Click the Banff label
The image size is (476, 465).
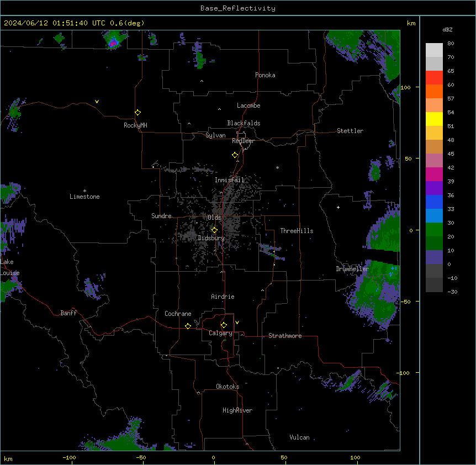[68, 313]
